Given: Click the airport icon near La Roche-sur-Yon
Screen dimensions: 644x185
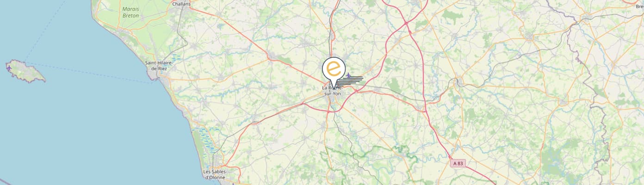Looking at the screenshot, I should click(x=348, y=75).
